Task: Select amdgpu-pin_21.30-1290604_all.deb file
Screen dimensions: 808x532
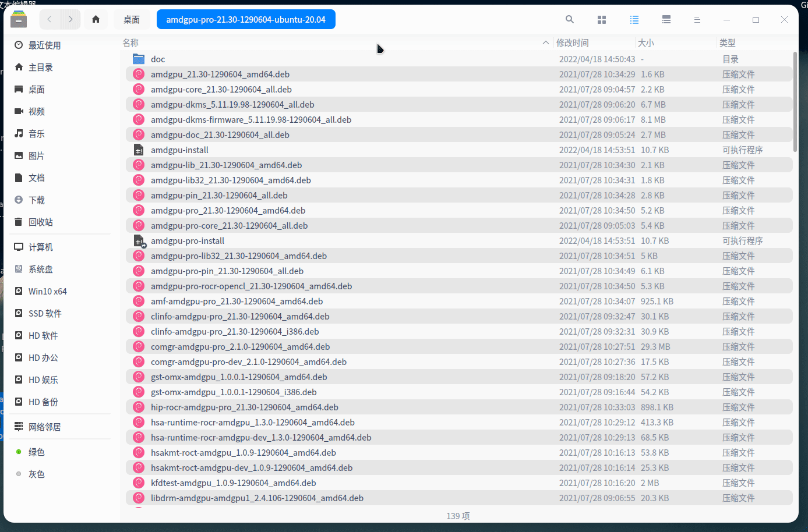Action: [459, 196]
